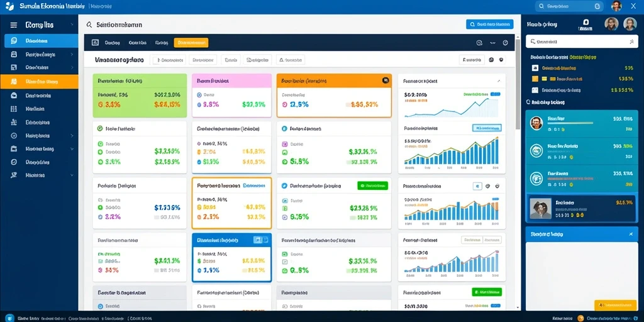The height and width of the screenshot is (322, 644).
Task: Expand the chevron on the sidebar item above the orange one
Action: pos(72,67)
